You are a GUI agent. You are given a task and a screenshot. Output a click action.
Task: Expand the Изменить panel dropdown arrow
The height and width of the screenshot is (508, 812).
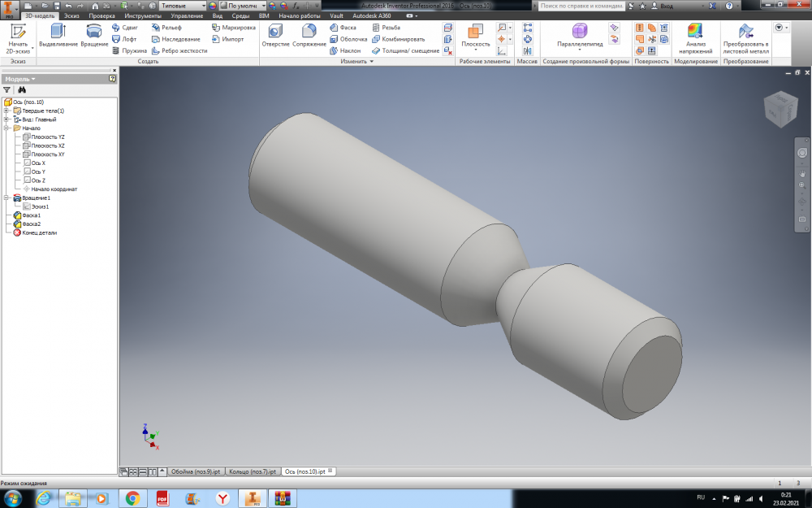(x=372, y=62)
